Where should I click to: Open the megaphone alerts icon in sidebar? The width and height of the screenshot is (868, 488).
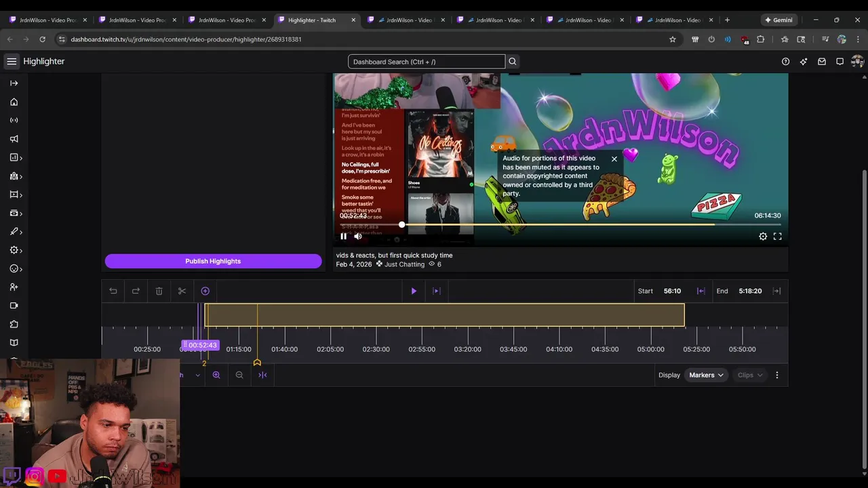14,139
